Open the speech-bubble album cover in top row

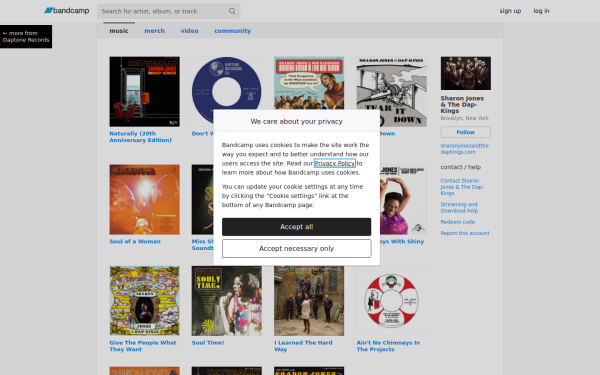pyautogui.click(x=309, y=83)
